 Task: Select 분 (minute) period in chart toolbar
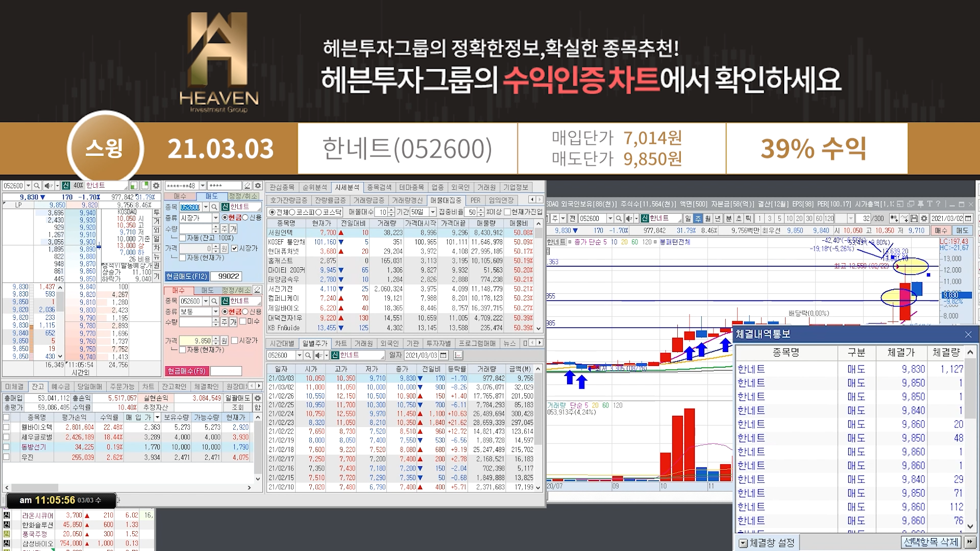(728, 218)
